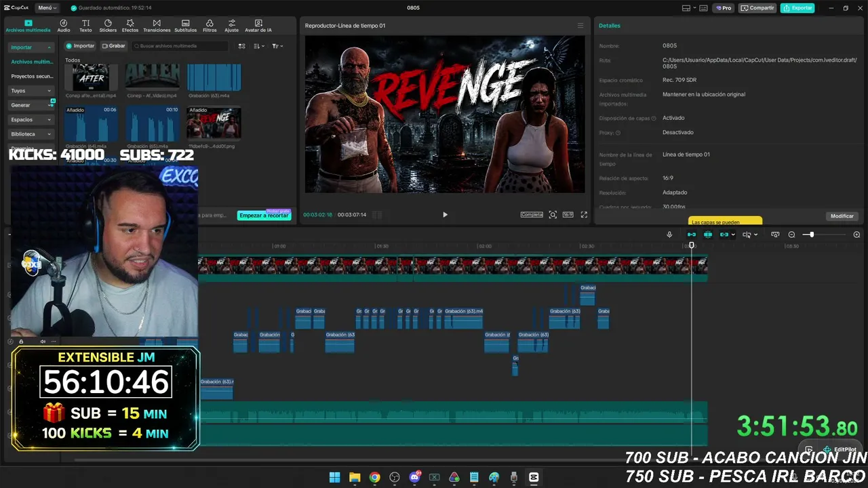The width and height of the screenshot is (868, 488).
Task: Select the Grabación (63).m4a clip on the timeline
Action: [463, 319]
